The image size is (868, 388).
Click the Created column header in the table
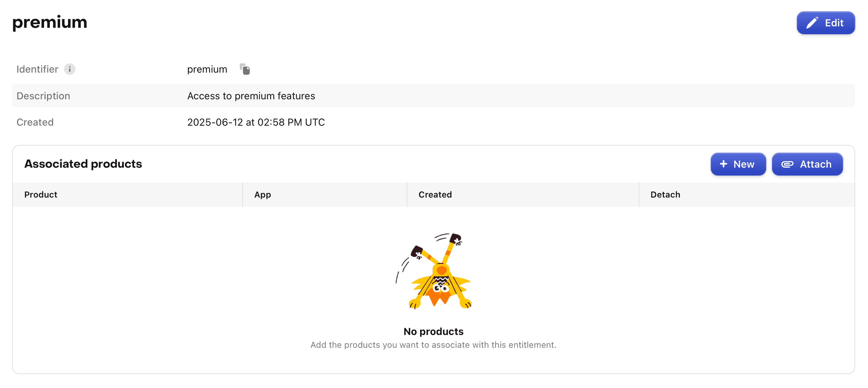(435, 194)
